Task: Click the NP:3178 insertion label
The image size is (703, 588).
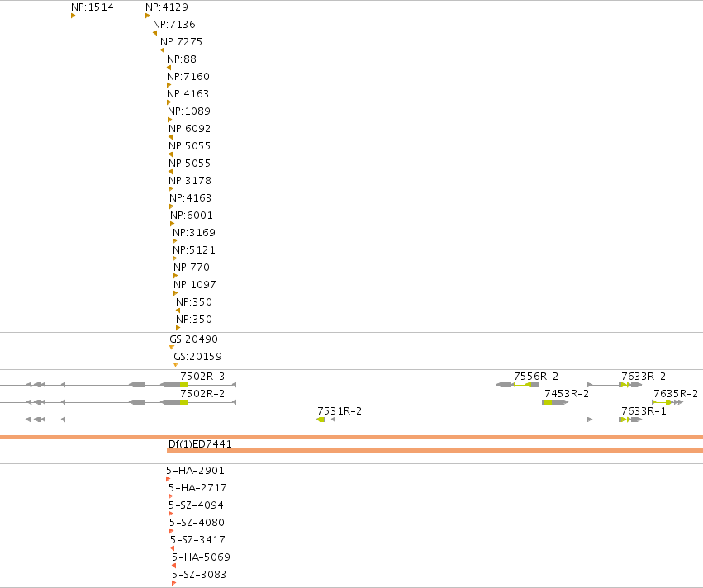Action: click(x=190, y=181)
